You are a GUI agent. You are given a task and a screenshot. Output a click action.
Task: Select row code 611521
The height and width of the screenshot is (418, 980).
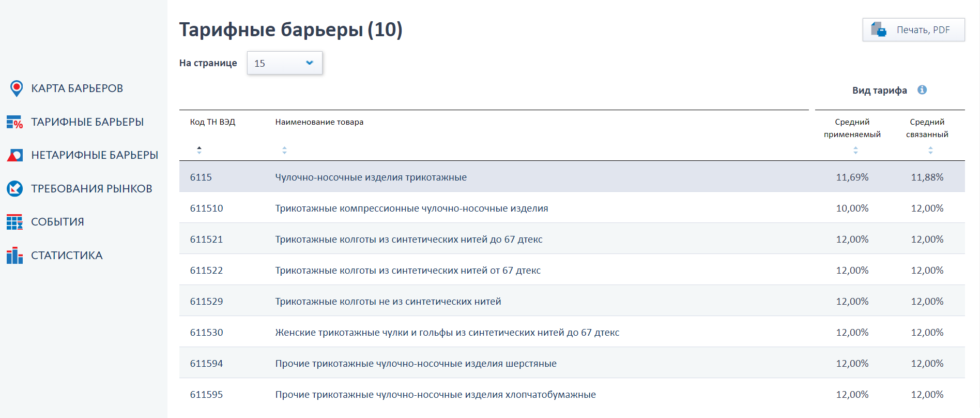pyautogui.click(x=207, y=240)
